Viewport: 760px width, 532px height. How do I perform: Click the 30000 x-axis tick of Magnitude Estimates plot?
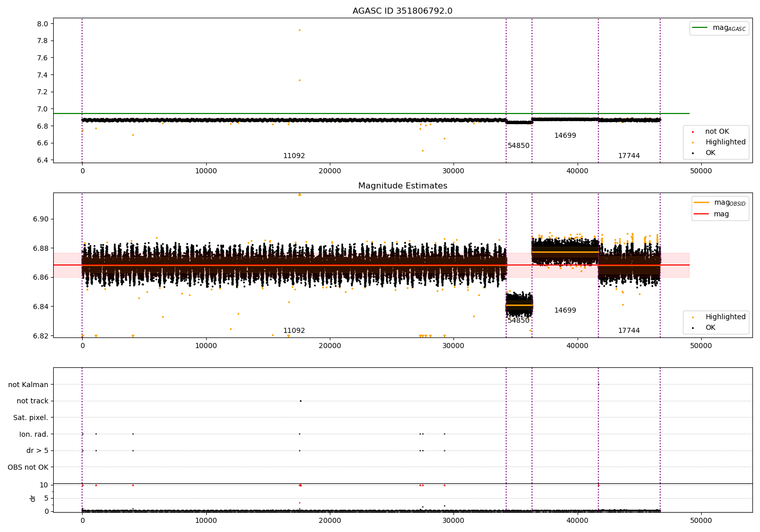pyautogui.click(x=453, y=346)
